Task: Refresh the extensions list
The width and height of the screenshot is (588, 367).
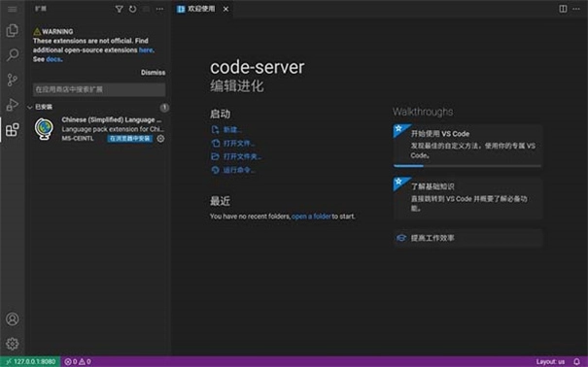Action: click(133, 9)
